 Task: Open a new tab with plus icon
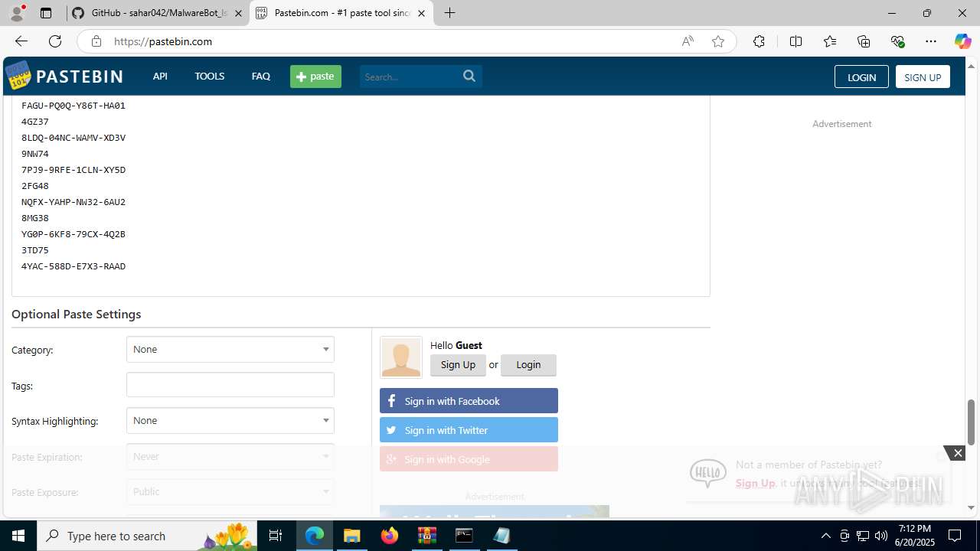449,13
